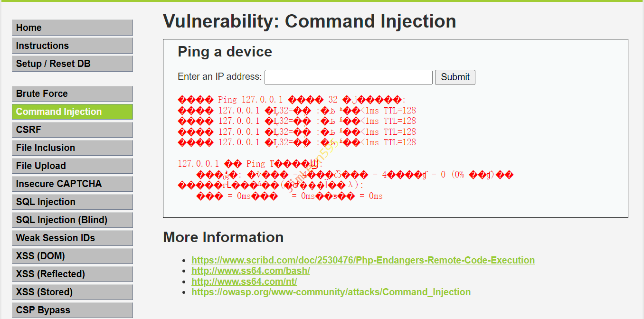Follow the ss64.com/bash link

click(x=250, y=271)
